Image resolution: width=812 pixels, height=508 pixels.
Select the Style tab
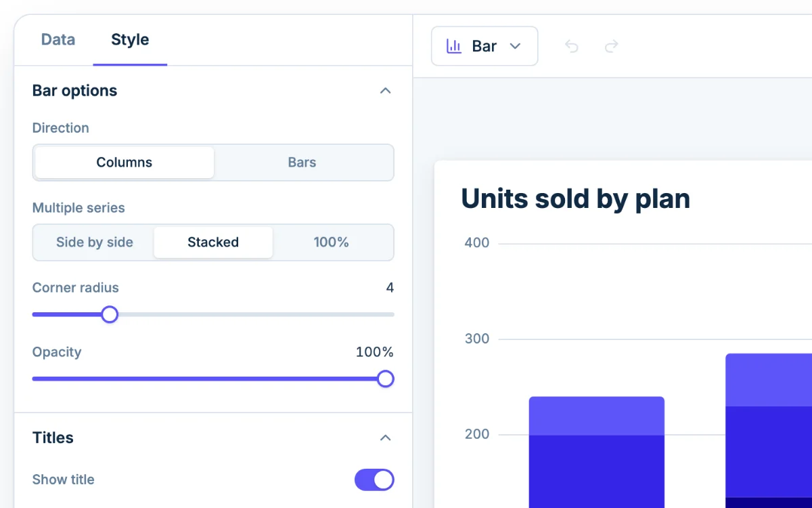130,40
